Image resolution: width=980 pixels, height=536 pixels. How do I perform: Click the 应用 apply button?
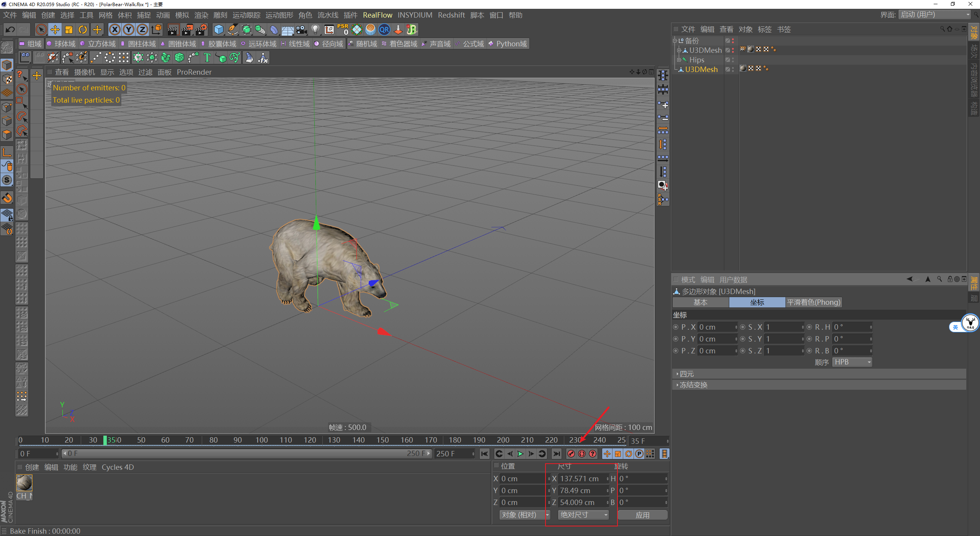642,515
